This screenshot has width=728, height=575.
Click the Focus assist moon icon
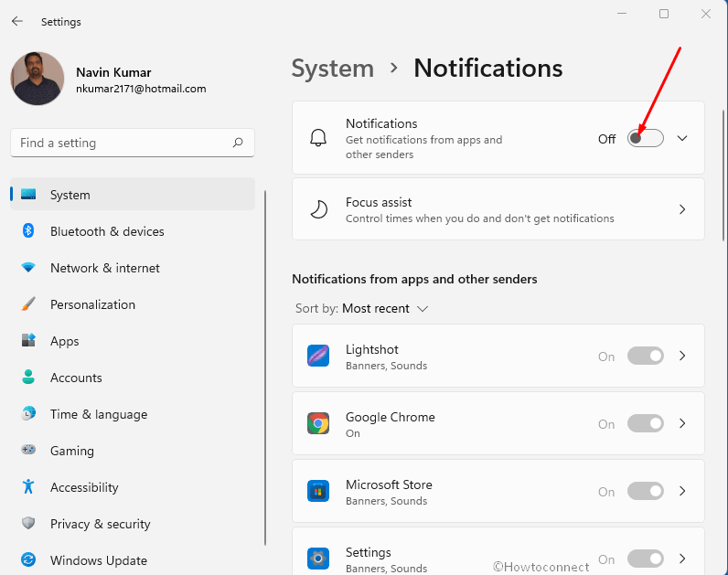tap(318, 209)
